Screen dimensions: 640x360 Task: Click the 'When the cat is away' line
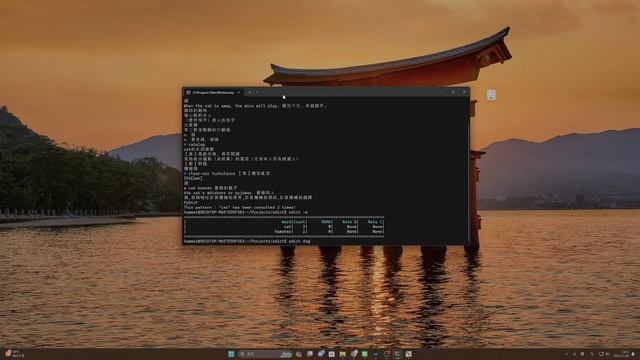coord(256,106)
